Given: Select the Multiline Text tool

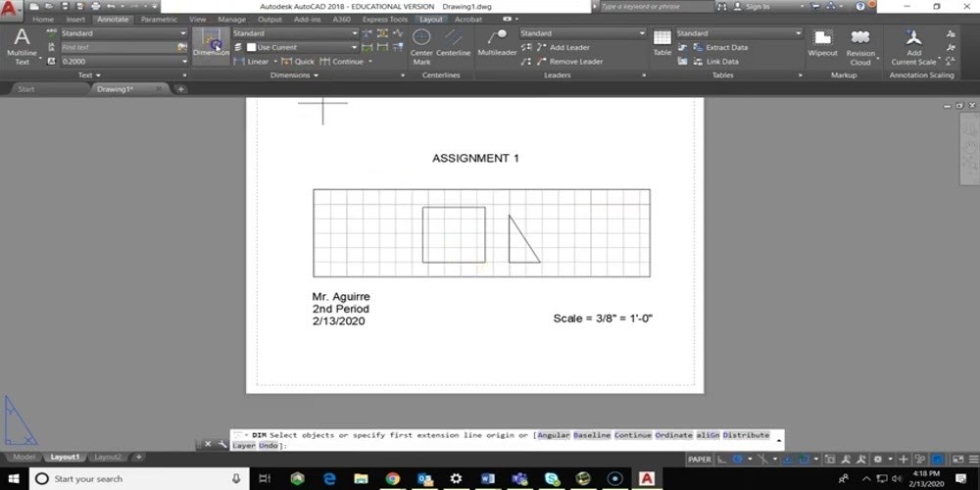Looking at the screenshot, I should pyautogui.click(x=22, y=44).
